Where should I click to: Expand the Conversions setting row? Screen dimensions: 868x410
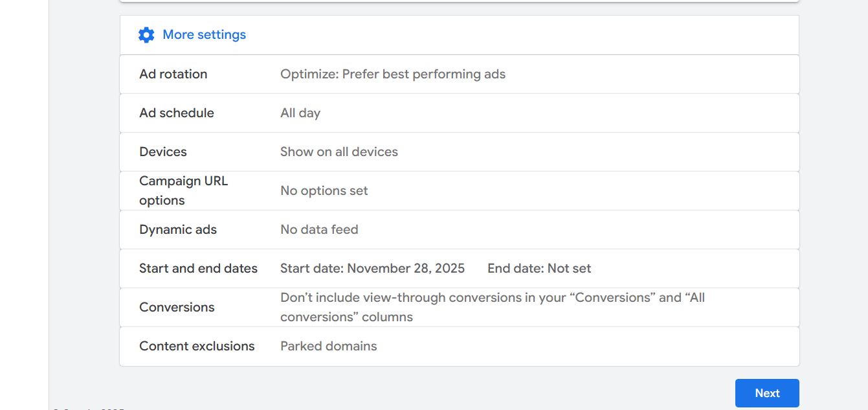[177, 308]
